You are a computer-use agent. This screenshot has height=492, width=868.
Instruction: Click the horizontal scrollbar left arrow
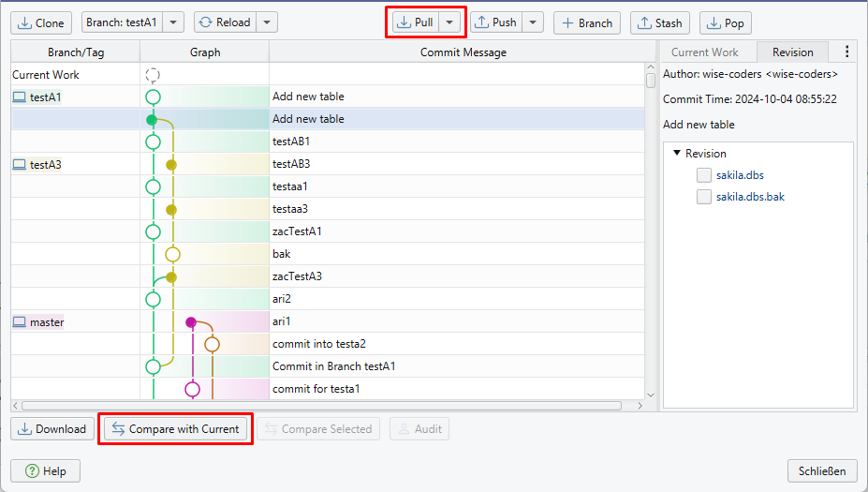coord(16,406)
